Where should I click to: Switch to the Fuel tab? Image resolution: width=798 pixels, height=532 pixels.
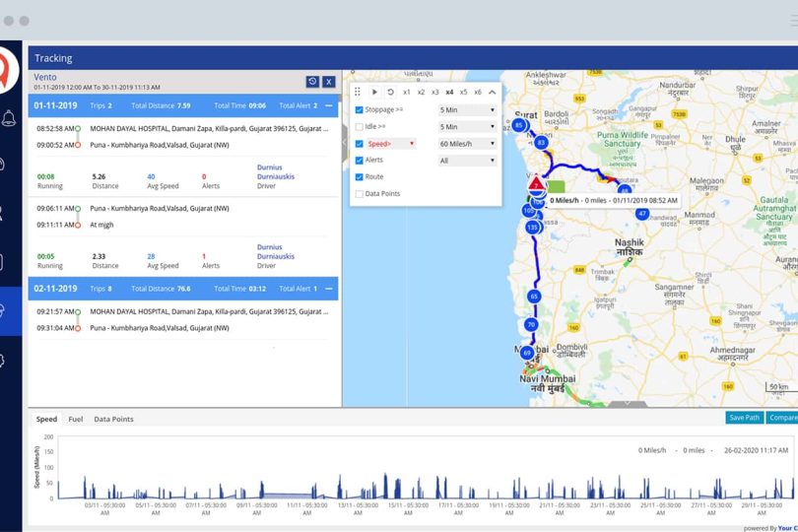75,419
